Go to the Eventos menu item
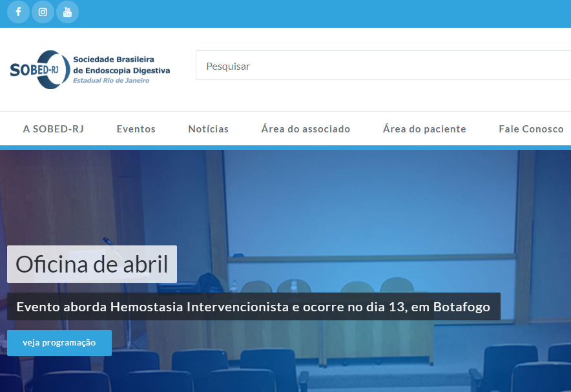Viewport: 571px width, 392px height. click(136, 129)
